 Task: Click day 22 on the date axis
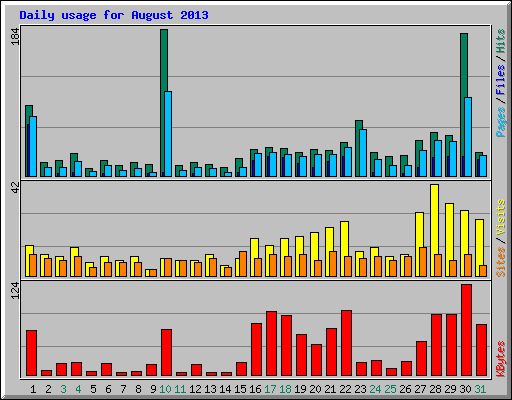[x=345, y=389]
